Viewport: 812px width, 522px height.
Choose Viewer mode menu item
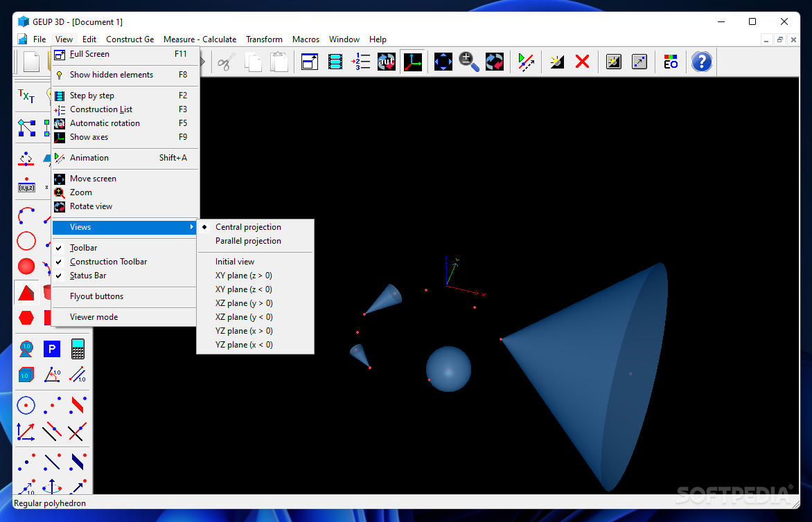pos(124,317)
